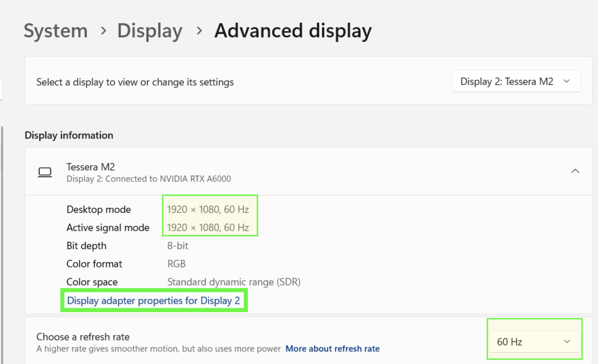
Task: Click the 8-bit Bit depth value
Action: [x=178, y=246]
